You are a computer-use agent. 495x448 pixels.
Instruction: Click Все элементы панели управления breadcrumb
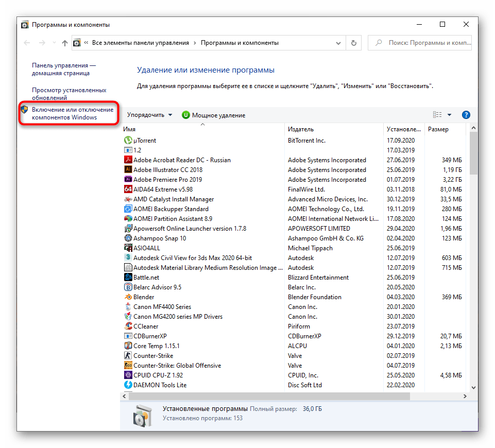pos(141,43)
